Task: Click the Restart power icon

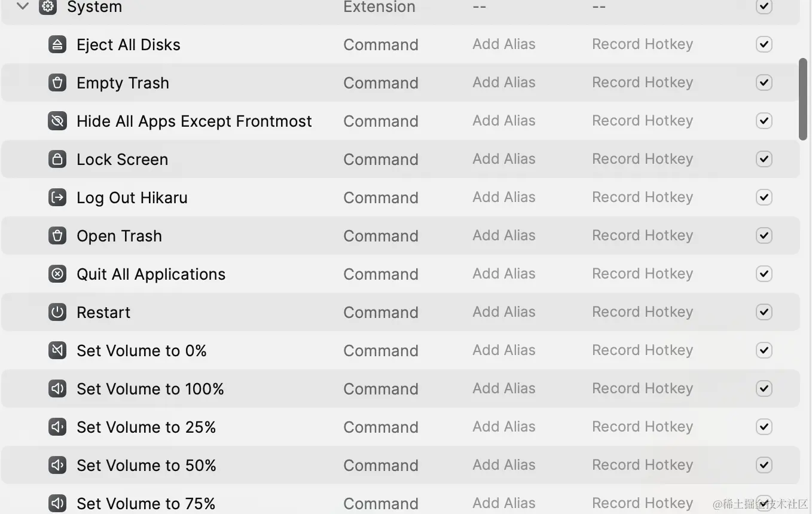Action: pyautogui.click(x=57, y=313)
